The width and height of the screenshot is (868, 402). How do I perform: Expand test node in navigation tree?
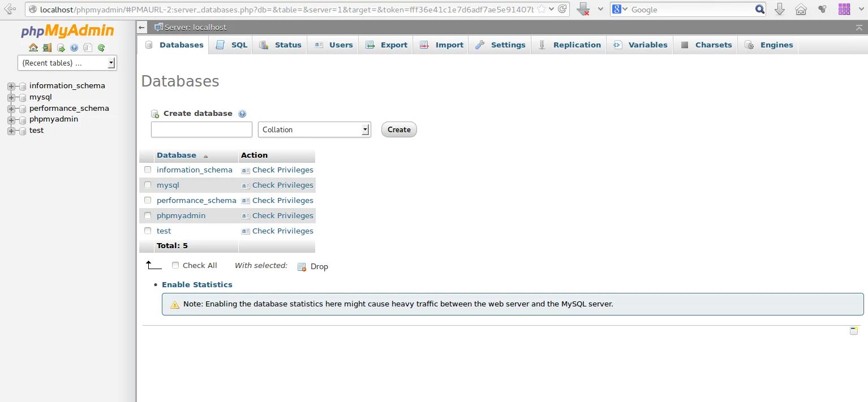point(11,131)
